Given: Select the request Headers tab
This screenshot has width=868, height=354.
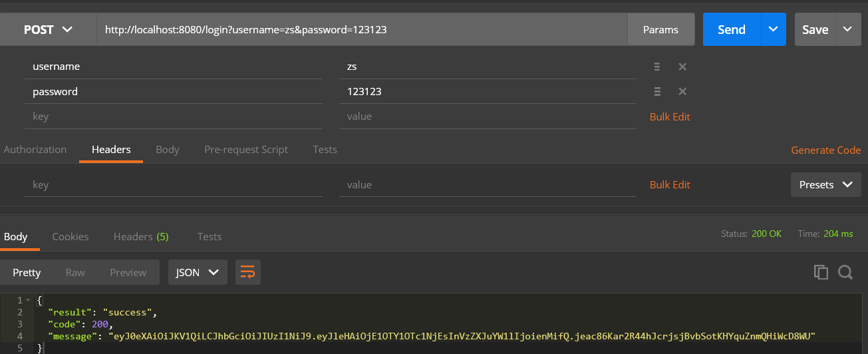Looking at the screenshot, I should (x=111, y=150).
